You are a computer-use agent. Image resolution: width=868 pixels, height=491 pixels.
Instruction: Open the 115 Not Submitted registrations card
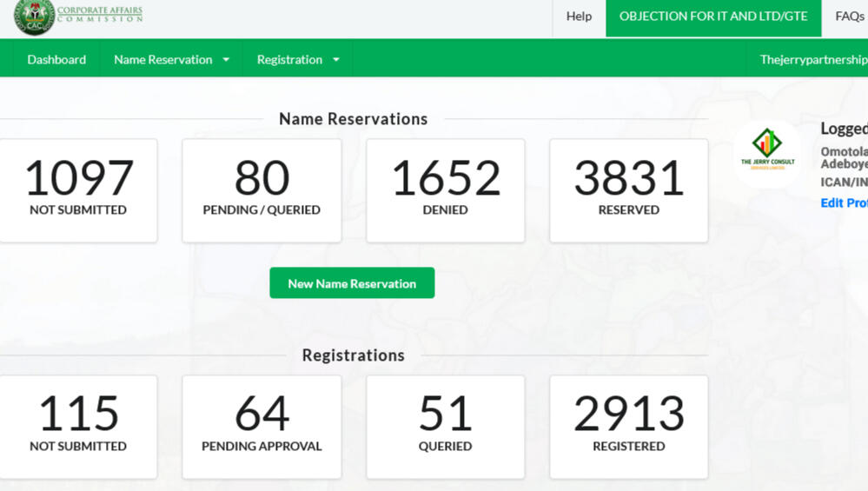(78, 427)
